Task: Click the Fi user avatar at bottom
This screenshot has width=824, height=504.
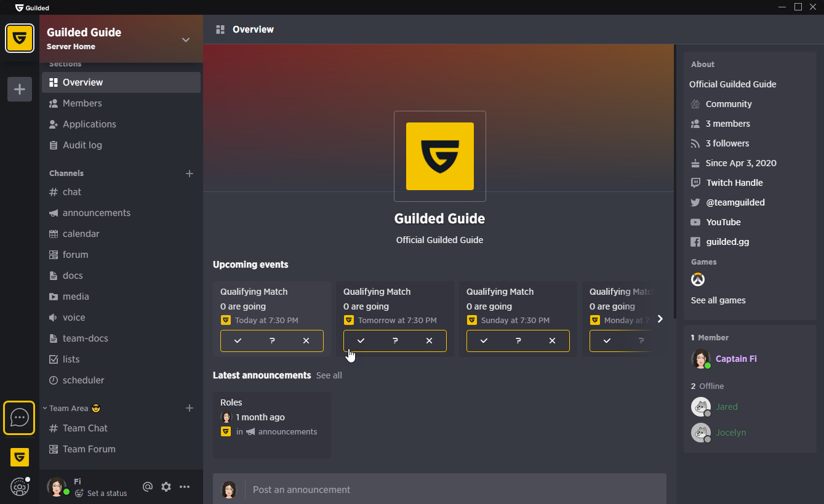Action: [x=57, y=487]
